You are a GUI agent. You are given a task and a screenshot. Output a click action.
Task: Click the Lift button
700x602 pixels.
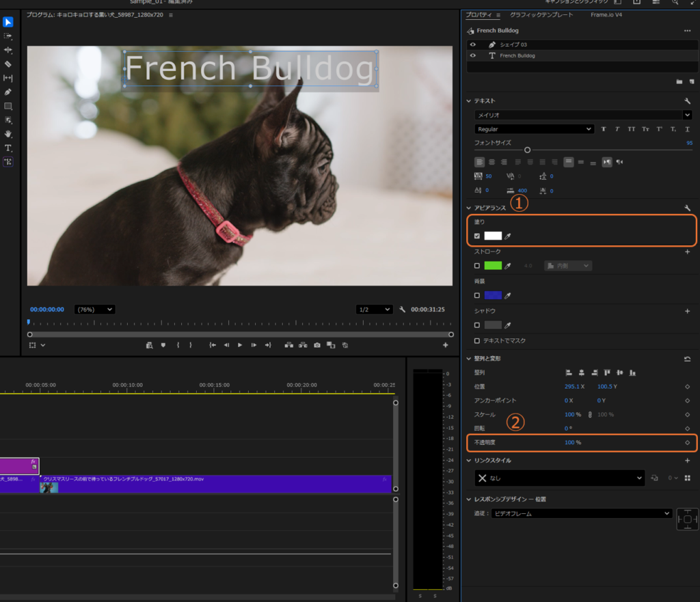pyautogui.click(x=289, y=345)
